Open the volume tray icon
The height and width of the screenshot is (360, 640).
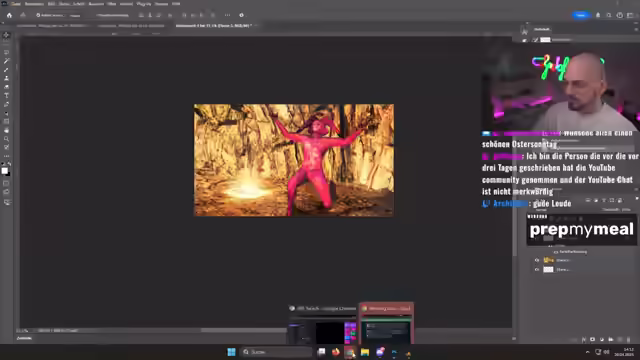[x=607, y=352]
